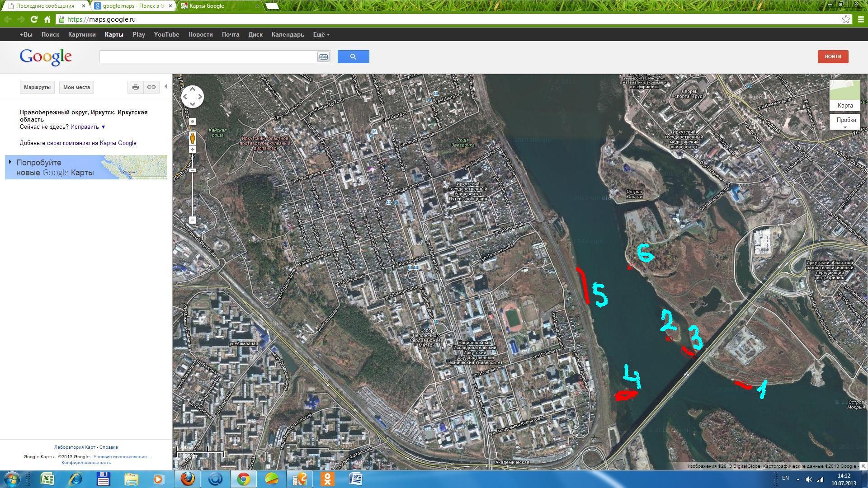Expand the new Google Maps promo arrow
This screenshot has height=488, width=868.
(10, 162)
